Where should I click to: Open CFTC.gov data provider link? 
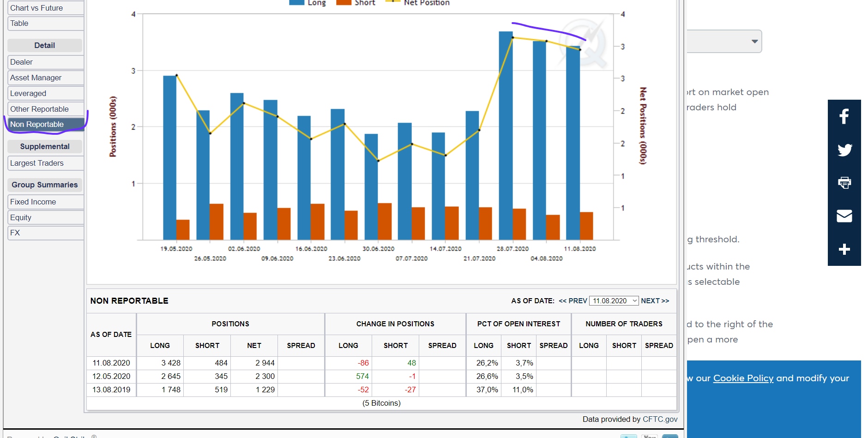(x=660, y=419)
